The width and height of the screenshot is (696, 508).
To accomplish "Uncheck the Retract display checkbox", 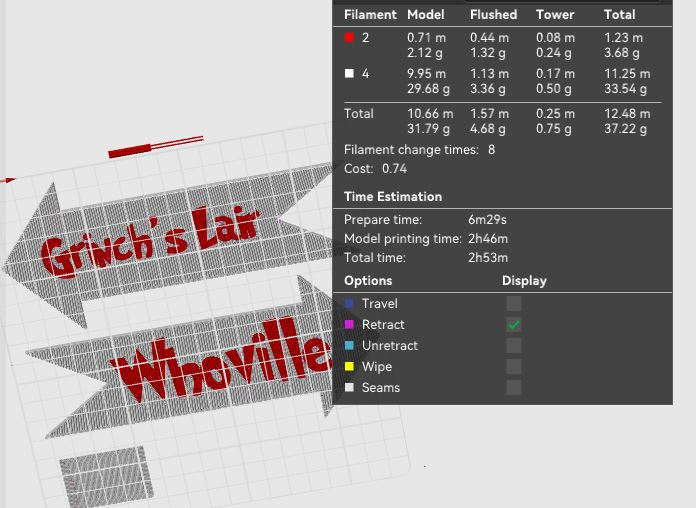I will pos(514,325).
